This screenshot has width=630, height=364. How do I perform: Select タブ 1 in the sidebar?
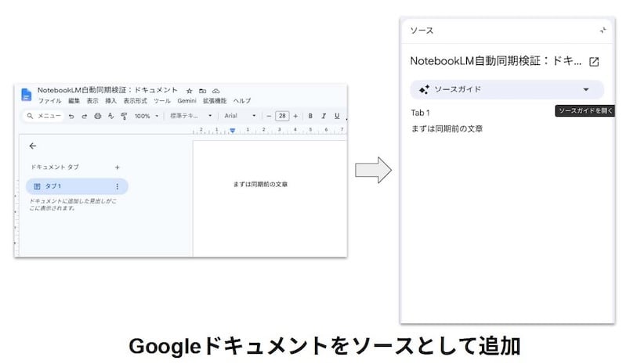click(77, 186)
